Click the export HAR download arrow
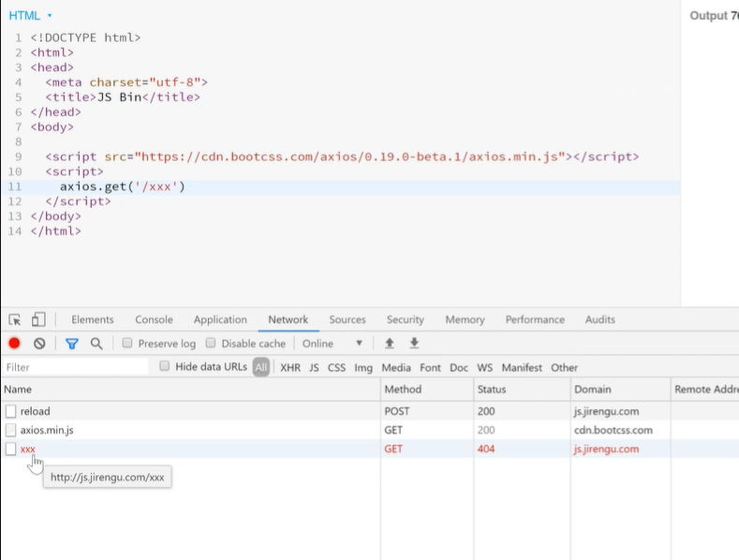 point(414,344)
